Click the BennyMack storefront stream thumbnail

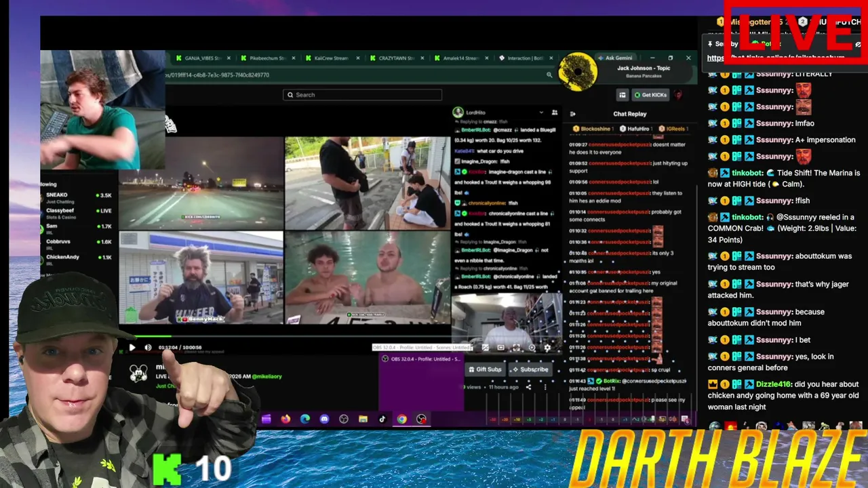pyautogui.click(x=201, y=278)
